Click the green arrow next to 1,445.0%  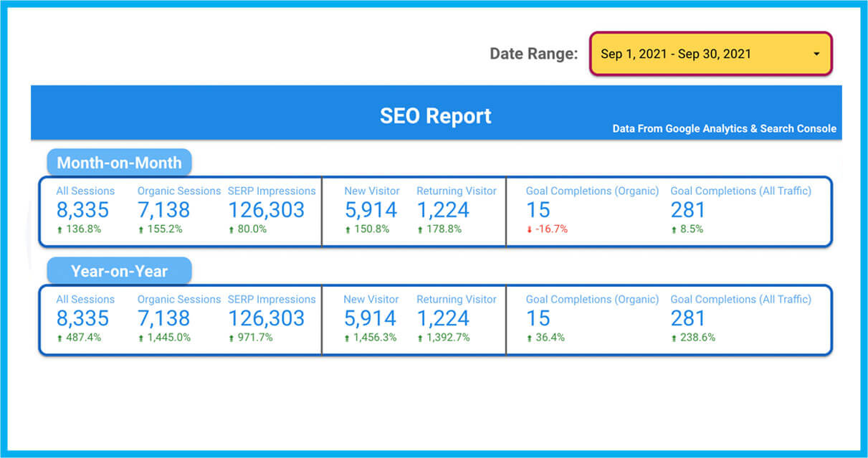point(141,338)
